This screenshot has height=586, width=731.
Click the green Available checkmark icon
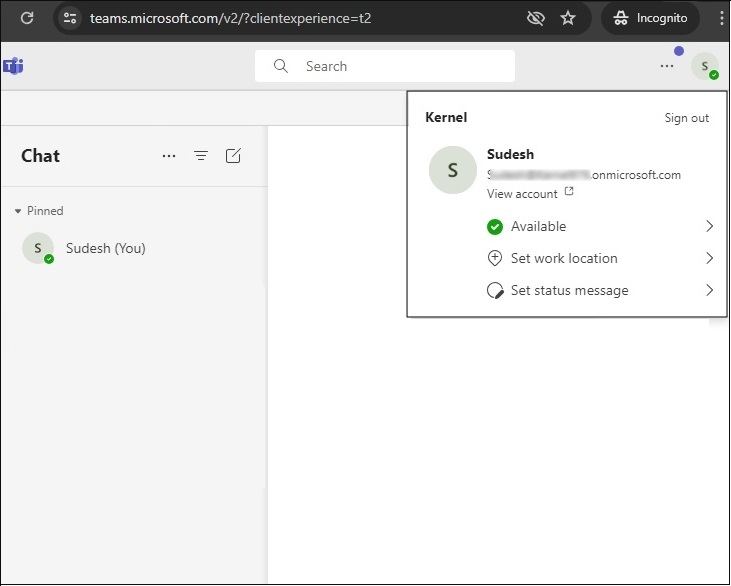click(495, 227)
